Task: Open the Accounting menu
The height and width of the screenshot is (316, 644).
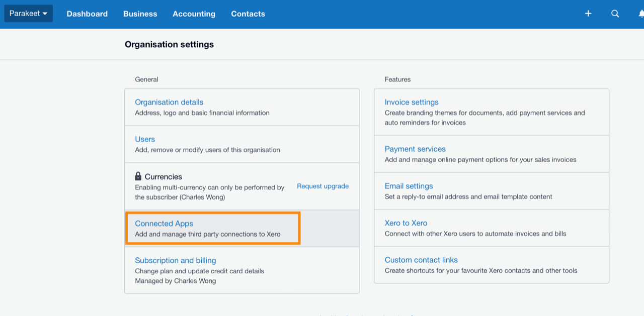Action: click(194, 14)
